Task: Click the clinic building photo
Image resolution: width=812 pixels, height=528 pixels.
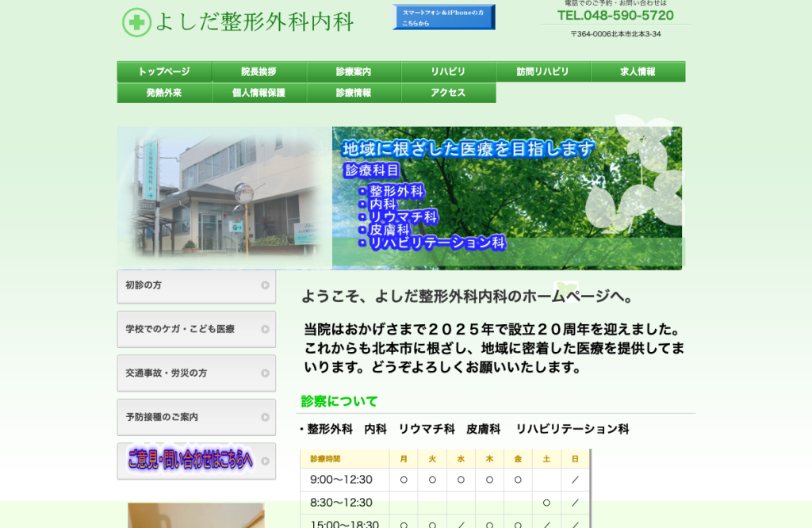Action: 224,197
